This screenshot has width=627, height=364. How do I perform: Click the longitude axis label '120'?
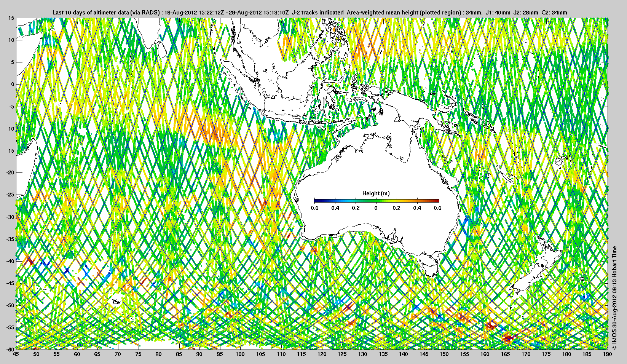tap(322, 354)
